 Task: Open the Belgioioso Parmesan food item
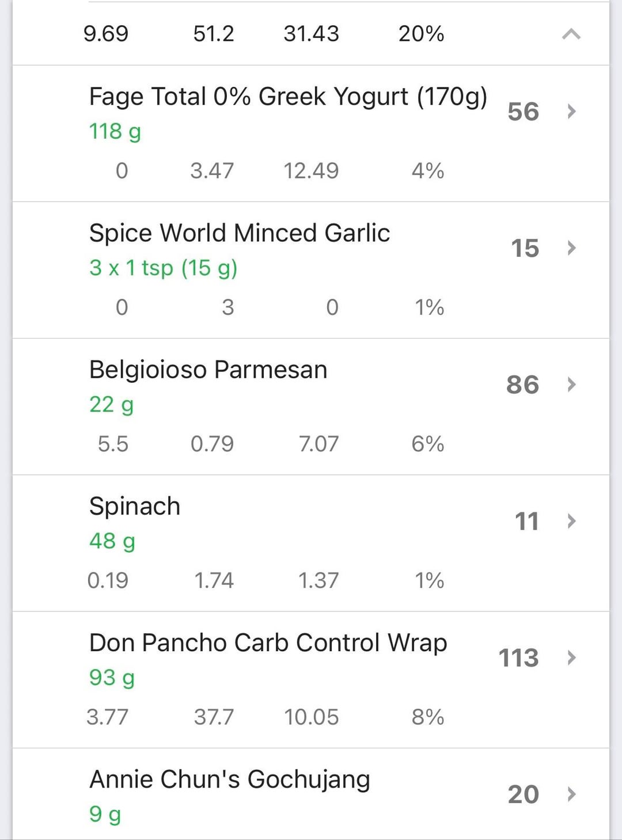208,370
